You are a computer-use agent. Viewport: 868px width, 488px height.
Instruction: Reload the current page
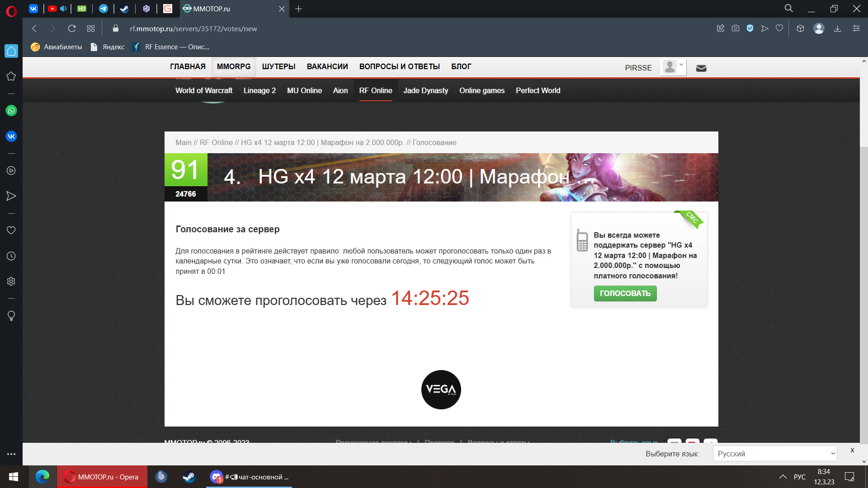pyautogui.click(x=72, y=28)
